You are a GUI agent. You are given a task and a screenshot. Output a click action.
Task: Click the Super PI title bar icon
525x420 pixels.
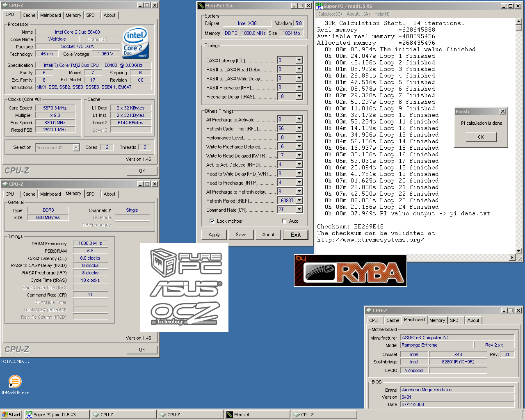pyautogui.click(x=319, y=6)
